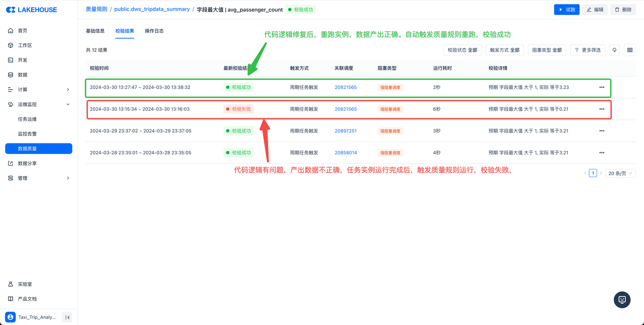Collapse the sidebar using the bottom icon
Viewport: 644px width, 325px height.
[x=67, y=317]
